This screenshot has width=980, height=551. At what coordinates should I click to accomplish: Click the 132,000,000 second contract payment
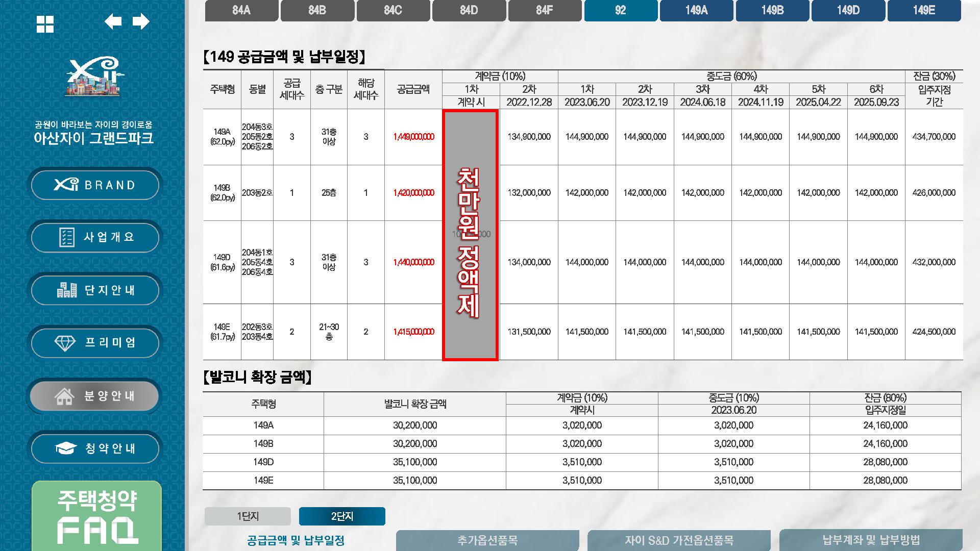(529, 193)
